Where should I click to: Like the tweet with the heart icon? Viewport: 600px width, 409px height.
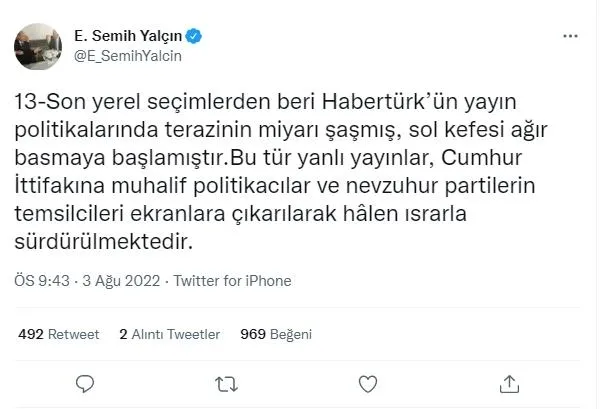369,382
